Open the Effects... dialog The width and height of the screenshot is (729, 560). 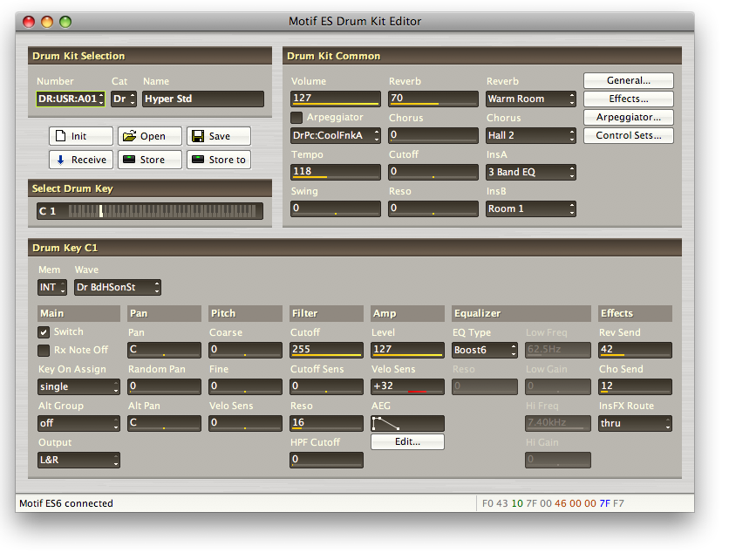pos(628,99)
